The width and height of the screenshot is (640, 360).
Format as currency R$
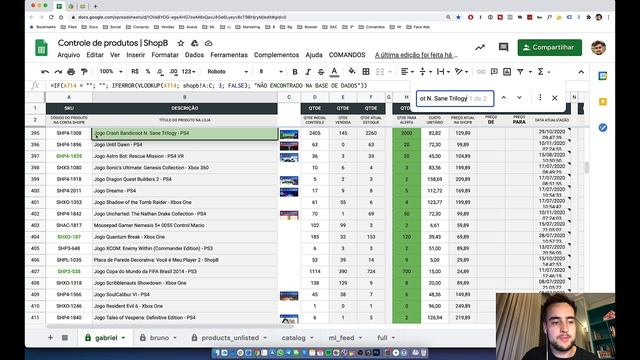click(135, 71)
